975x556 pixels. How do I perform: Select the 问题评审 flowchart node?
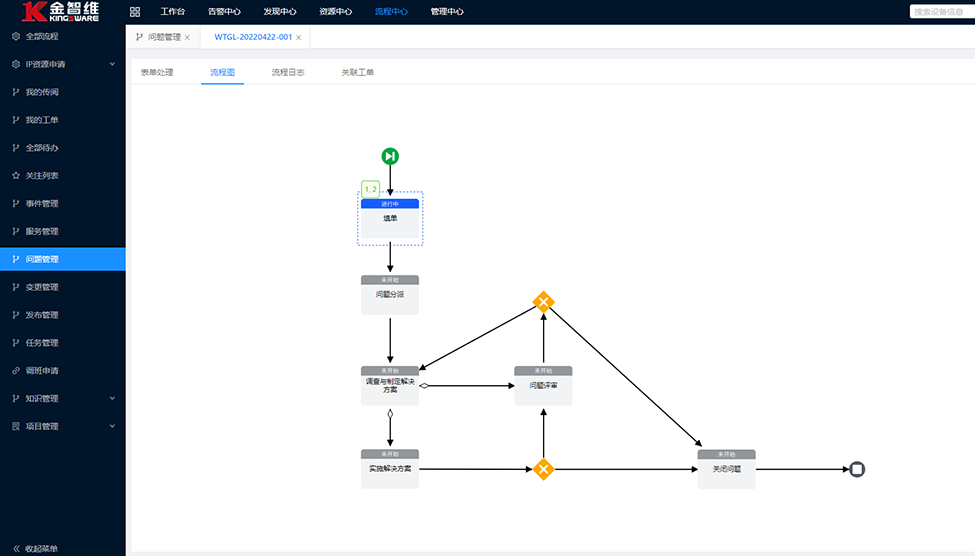pyautogui.click(x=543, y=386)
